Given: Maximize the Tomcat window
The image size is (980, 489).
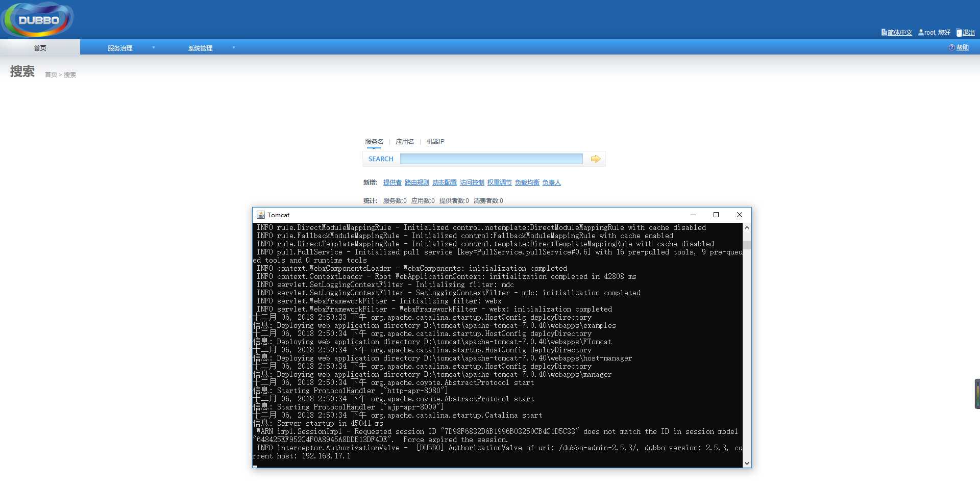Looking at the screenshot, I should [x=716, y=215].
